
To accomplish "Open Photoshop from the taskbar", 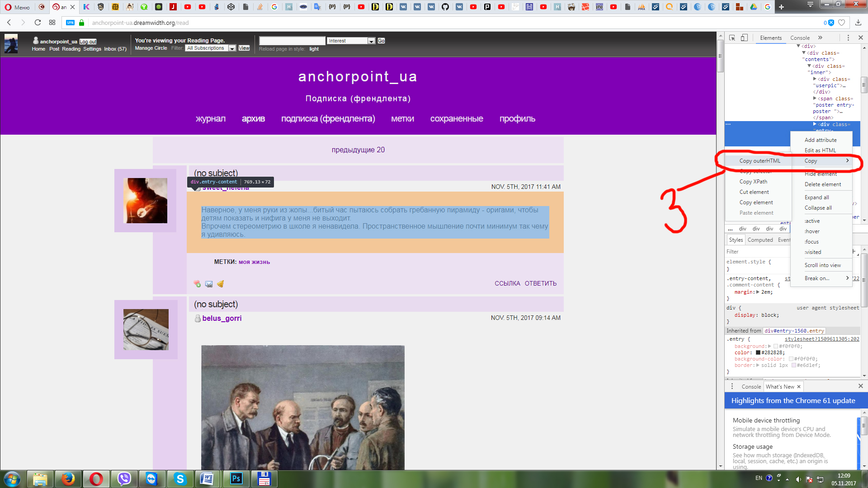I will coord(236,479).
